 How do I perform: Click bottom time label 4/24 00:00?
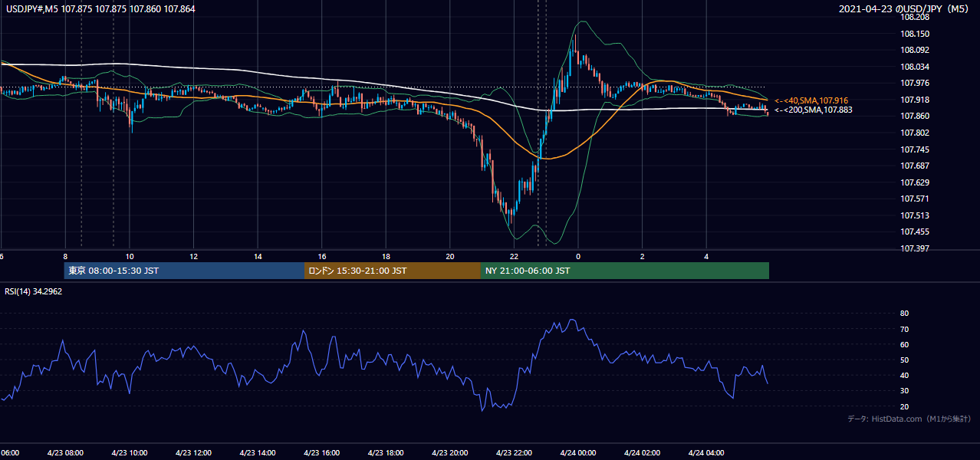point(578,452)
